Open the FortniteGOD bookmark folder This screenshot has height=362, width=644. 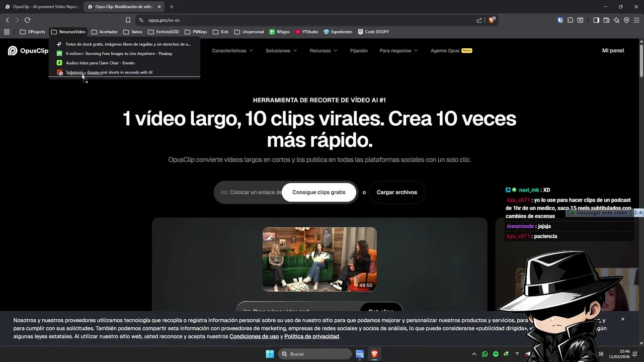[x=164, y=32]
